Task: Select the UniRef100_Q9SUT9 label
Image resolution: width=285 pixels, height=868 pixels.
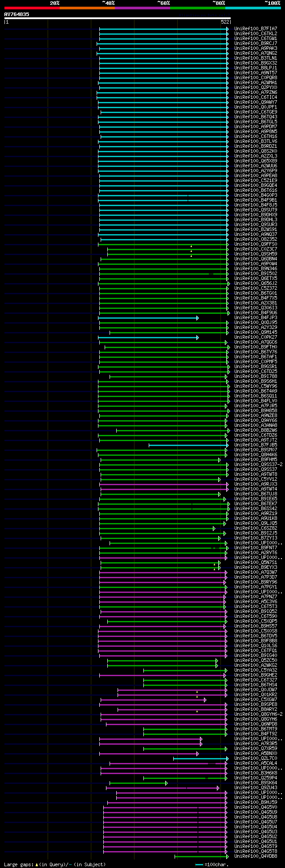Action: 256,210
